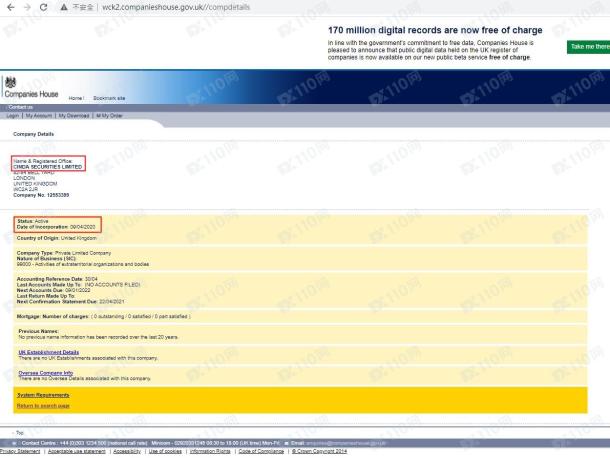Reload the page with the refresh icon

(x=44, y=7)
